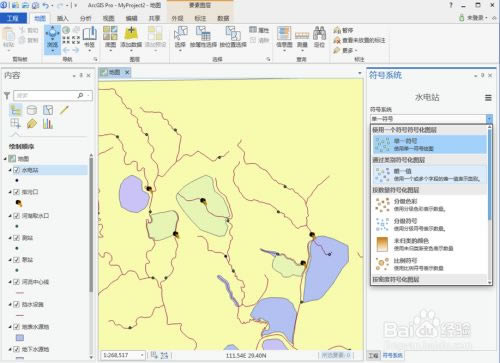Choose Graduated Colors (分级色彩) option
Screen dimensions: 500x363
[430, 205]
